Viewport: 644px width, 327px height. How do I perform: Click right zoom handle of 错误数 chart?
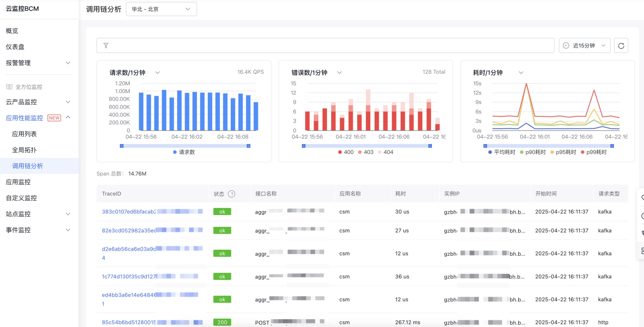point(430,146)
